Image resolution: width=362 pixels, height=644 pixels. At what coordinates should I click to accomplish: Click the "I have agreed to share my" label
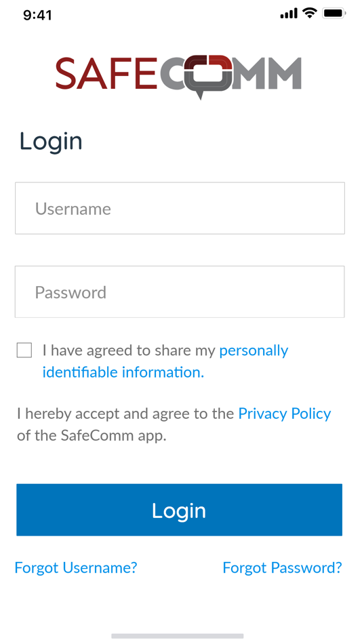(x=129, y=350)
